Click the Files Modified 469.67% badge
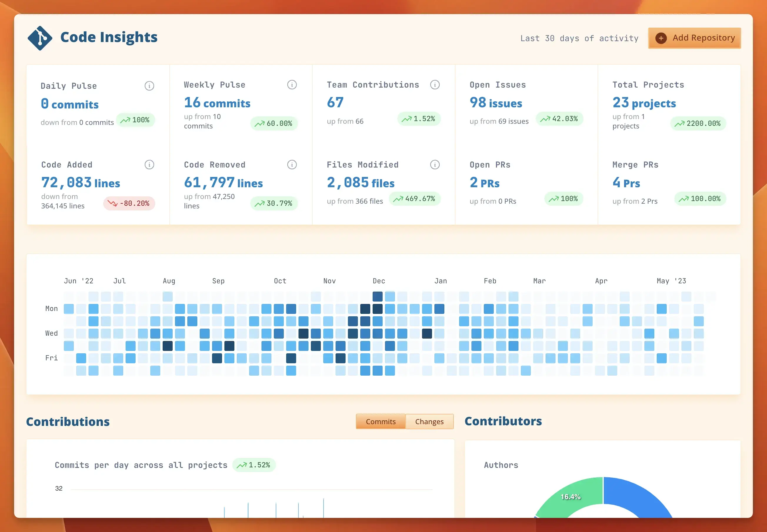 pos(414,199)
